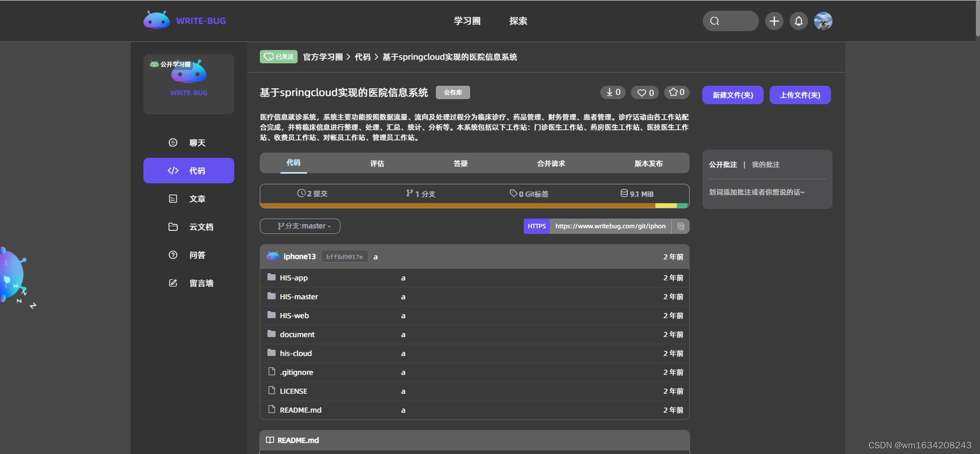Viewport: 980px width, 454px height.
Task: Open the LICENSE file
Action: pos(293,391)
